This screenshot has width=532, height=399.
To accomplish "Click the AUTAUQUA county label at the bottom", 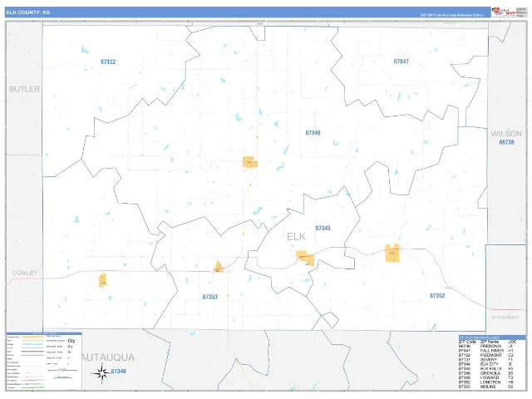I will (x=109, y=357).
